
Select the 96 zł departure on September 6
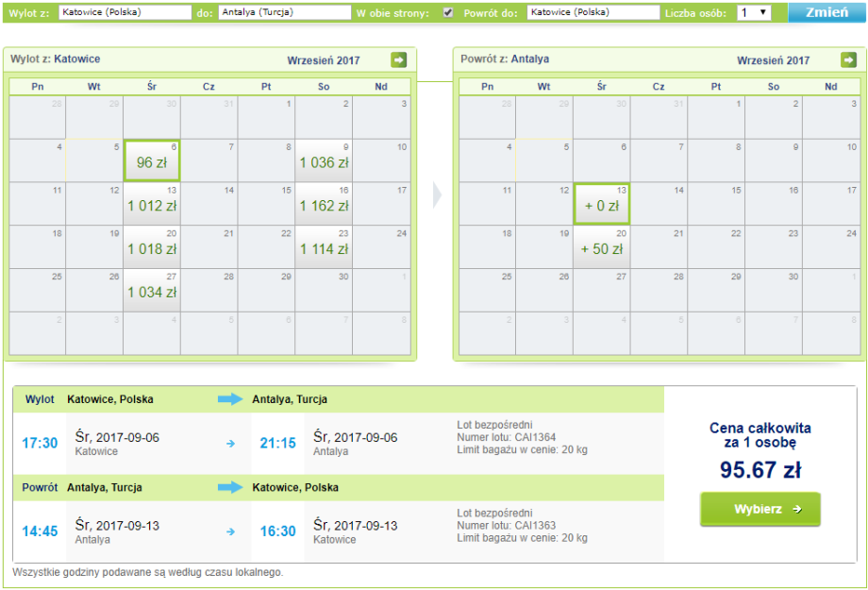click(x=152, y=161)
